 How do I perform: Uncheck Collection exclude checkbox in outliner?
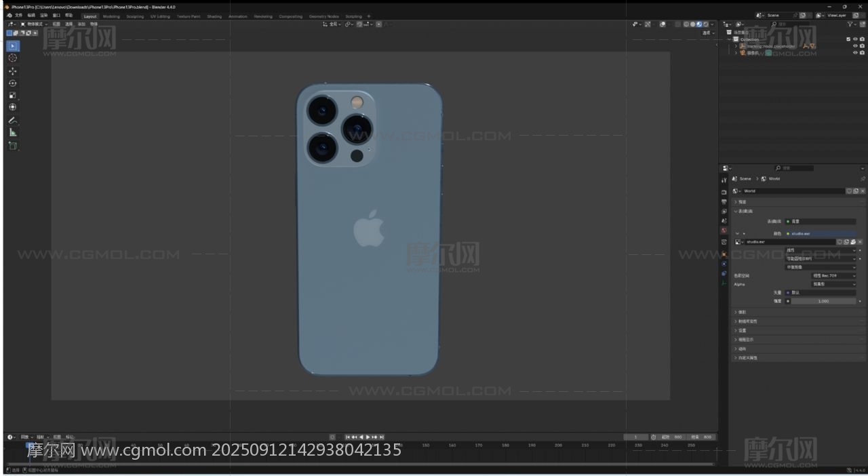[x=848, y=39]
